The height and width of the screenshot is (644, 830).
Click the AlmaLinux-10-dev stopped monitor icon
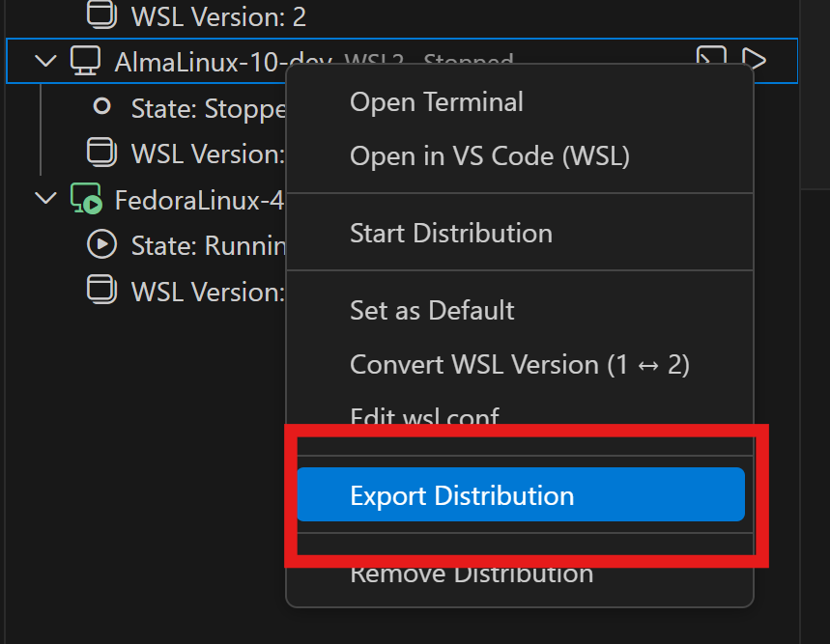pyautogui.click(x=86, y=62)
